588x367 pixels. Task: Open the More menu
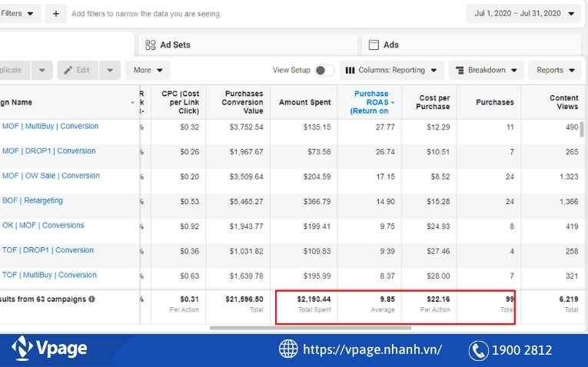point(148,71)
